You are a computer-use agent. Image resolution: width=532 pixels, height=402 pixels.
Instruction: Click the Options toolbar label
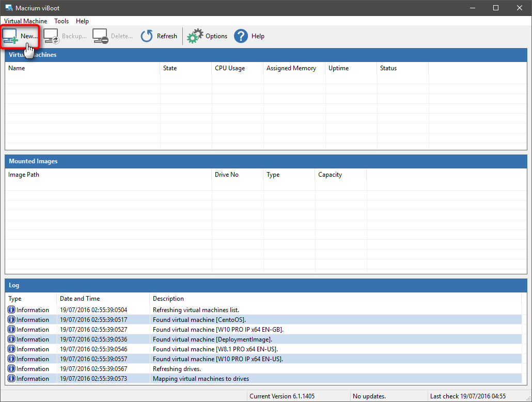pyautogui.click(x=216, y=36)
